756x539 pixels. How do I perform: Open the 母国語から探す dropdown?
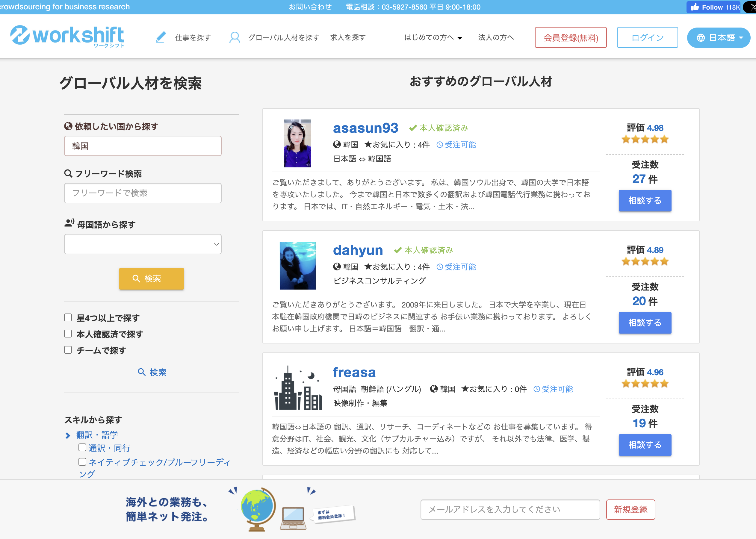pos(143,244)
